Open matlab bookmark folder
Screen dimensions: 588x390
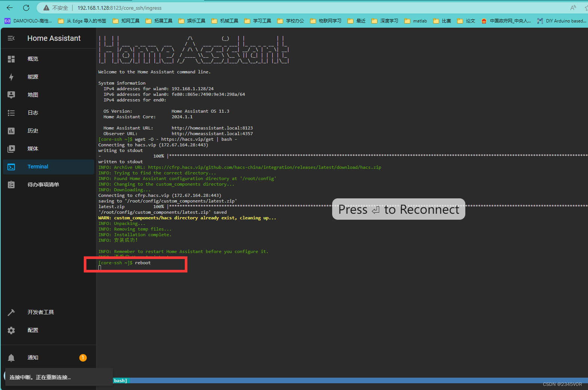coord(416,21)
